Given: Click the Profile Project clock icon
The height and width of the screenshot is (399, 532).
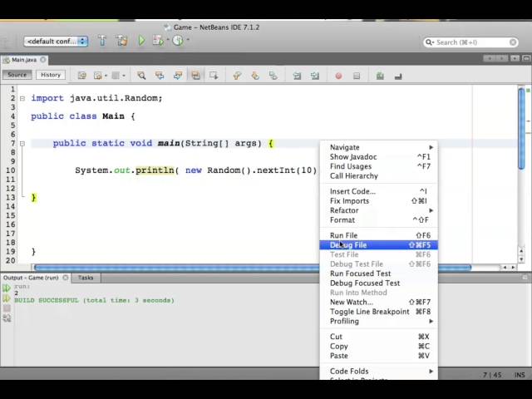Looking at the screenshot, I should (178, 41).
